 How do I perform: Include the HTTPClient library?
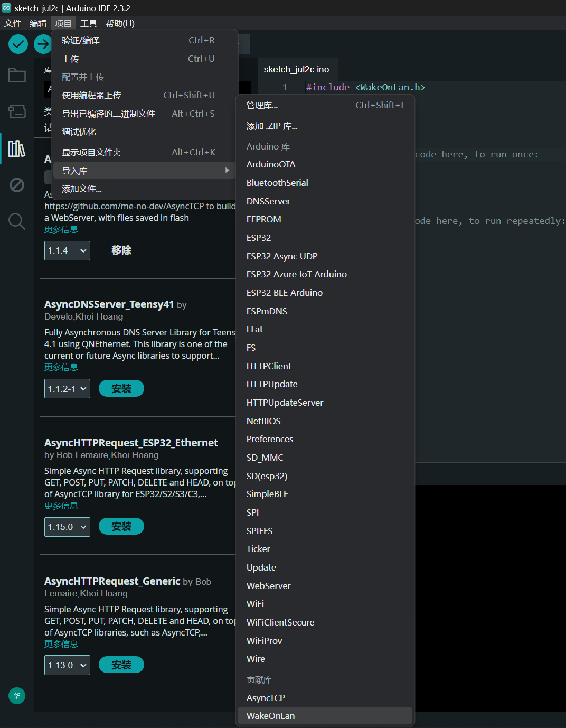325,366
